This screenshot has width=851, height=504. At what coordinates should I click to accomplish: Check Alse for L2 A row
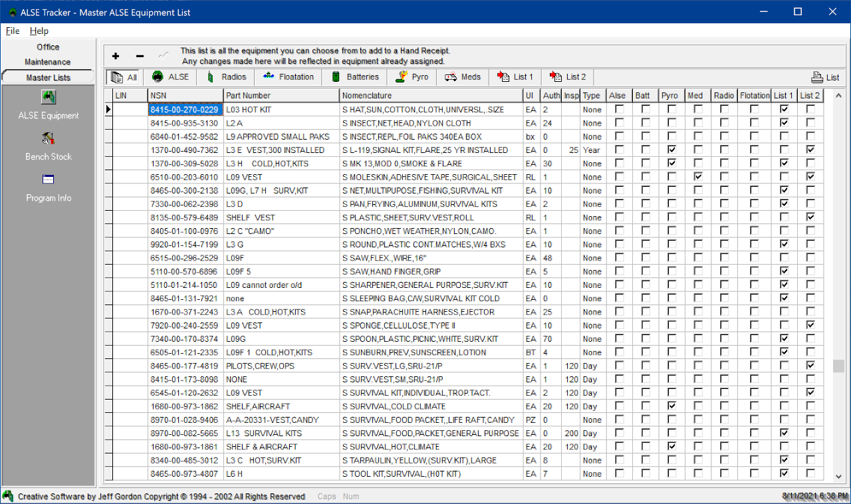(620, 123)
